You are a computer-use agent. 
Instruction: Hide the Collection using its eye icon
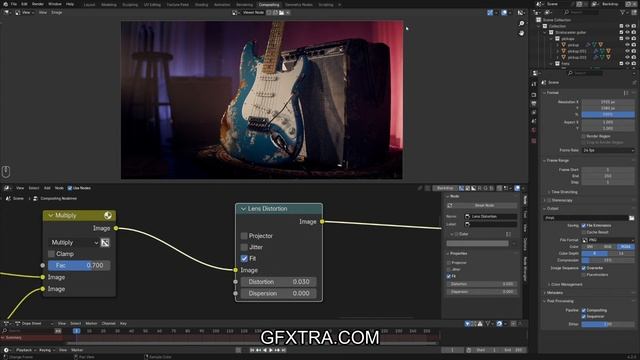coord(627,26)
